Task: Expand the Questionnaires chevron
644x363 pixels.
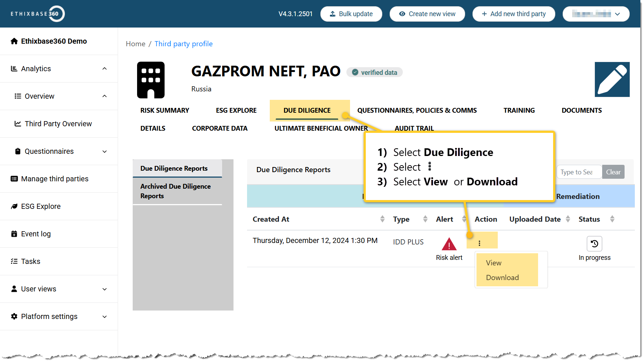Action: pos(104,151)
